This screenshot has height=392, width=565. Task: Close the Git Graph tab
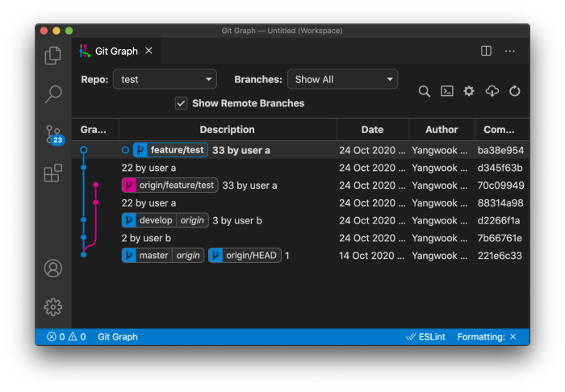point(149,51)
